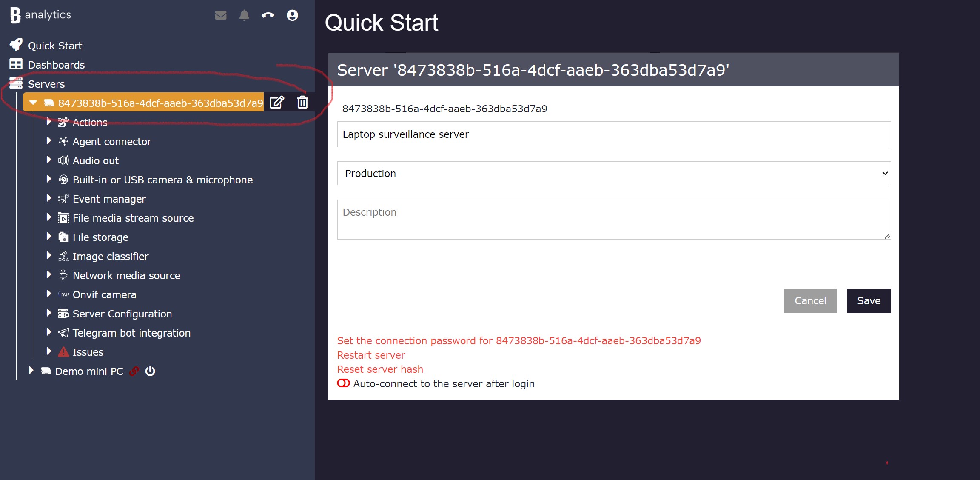Screen dimensions: 980x480
Task: Click Demo mini PC power icon
Action: pyautogui.click(x=150, y=371)
